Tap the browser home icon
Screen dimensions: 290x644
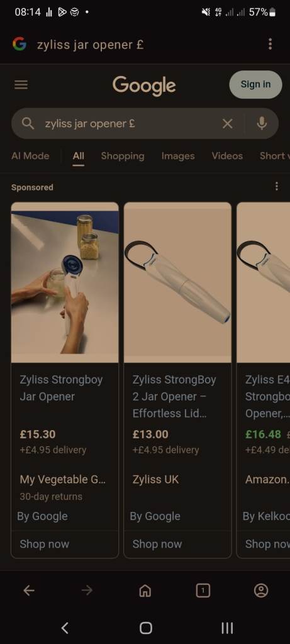click(145, 591)
